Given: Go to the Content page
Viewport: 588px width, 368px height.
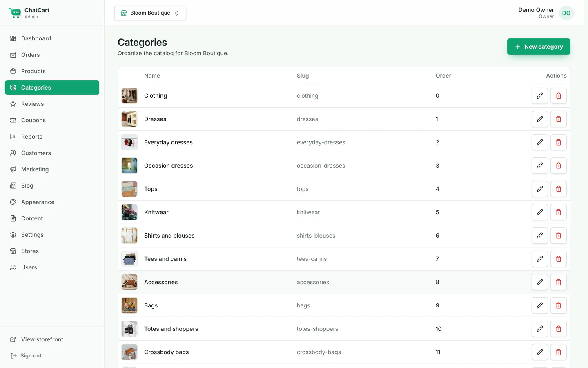Looking at the screenshot, I should [52, 218].
